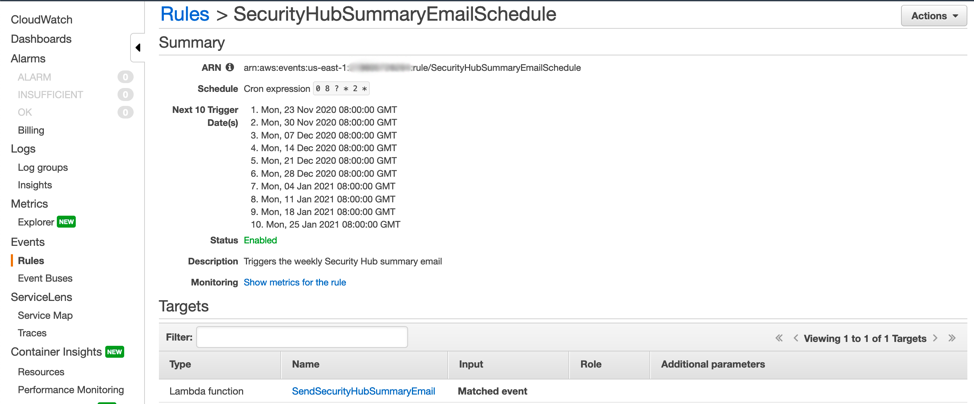Viewport: 974px width, 404px height.
Task: Filter alarms by INSUFFICIENT state
Action: click(x=50, y=94)
